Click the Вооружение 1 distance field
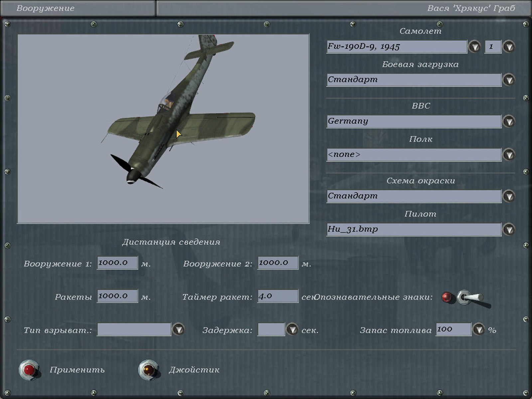Image resolution: width=532 pixels, height=399 pixels. pos(117,263)
